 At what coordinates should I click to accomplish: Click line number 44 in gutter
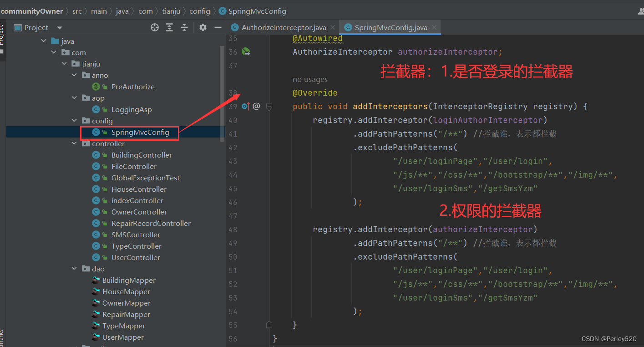coord(233,175)
